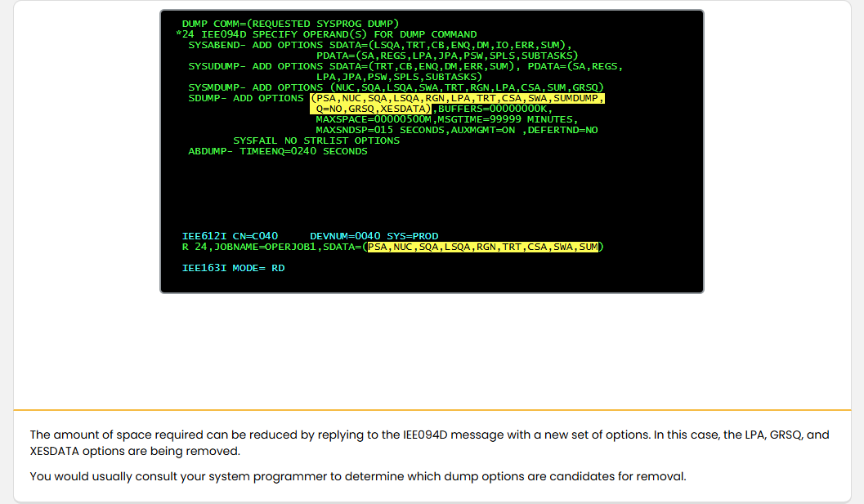This screenshot has width=864, height=504.
Task: Click the PDATA=(SA,REGS,LPA,JPA,PSW,SPLS,SUBTASKS) line
Action: tap(447, 56)
